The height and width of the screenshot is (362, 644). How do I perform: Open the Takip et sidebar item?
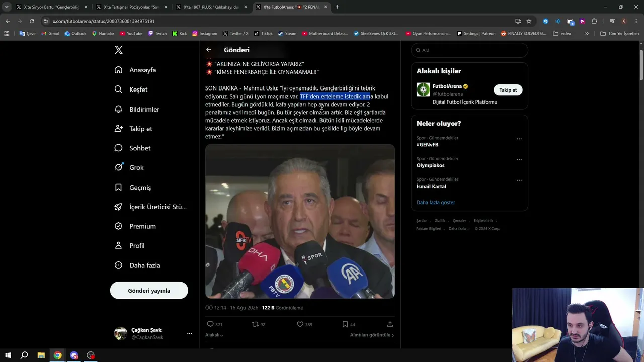tap(133, 129)
